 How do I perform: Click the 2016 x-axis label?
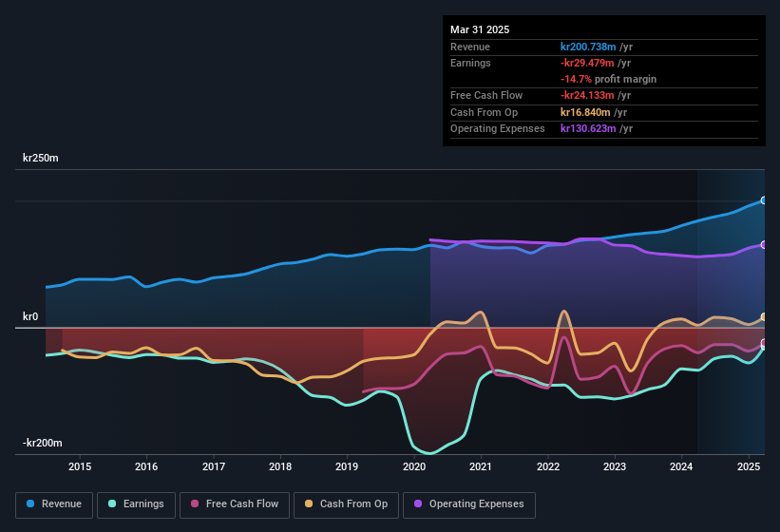[146, 466]
